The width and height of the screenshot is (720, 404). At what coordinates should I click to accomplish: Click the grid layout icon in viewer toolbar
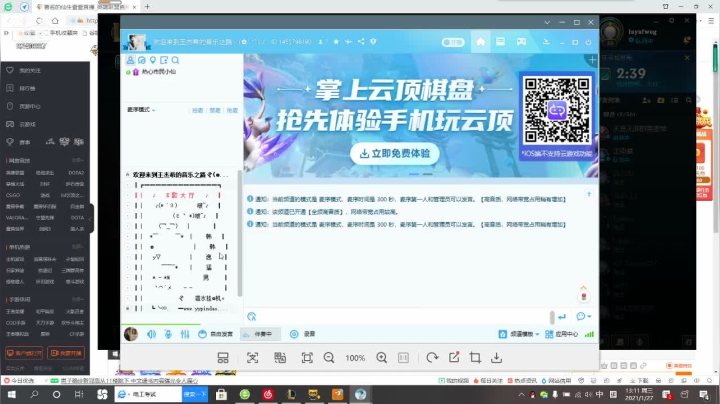223,358
